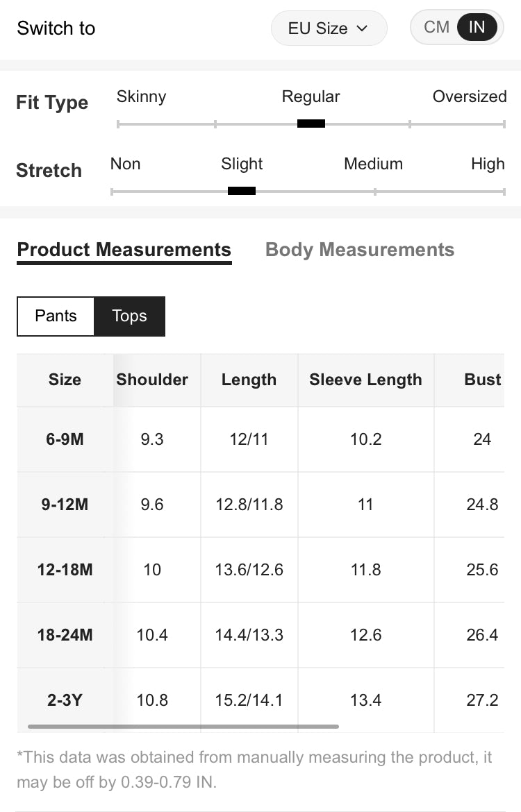Screen dimensions: 521x812
Task: Switch to the Body Measurements tab
Action: point(360,250)
